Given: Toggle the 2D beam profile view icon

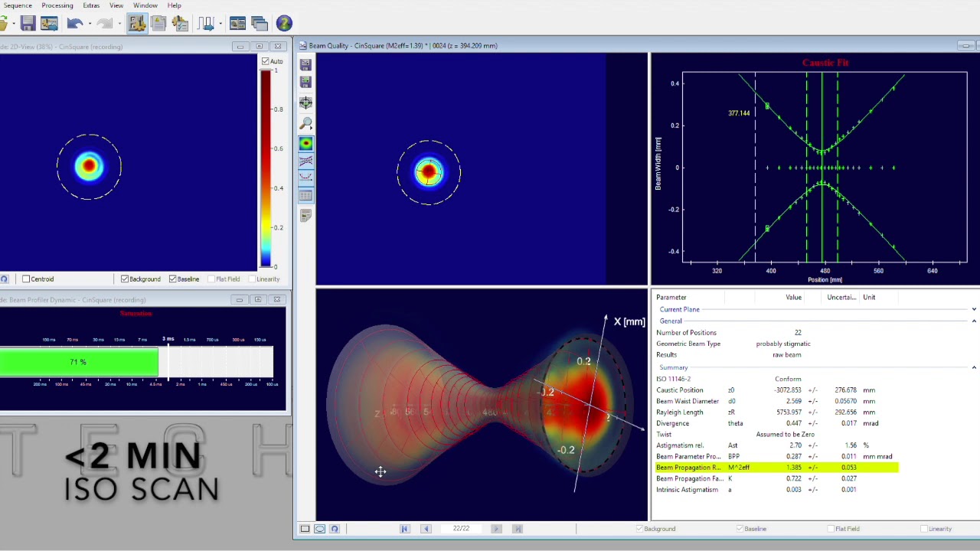Looking at the screenshot, I should [x=305, y=144].
